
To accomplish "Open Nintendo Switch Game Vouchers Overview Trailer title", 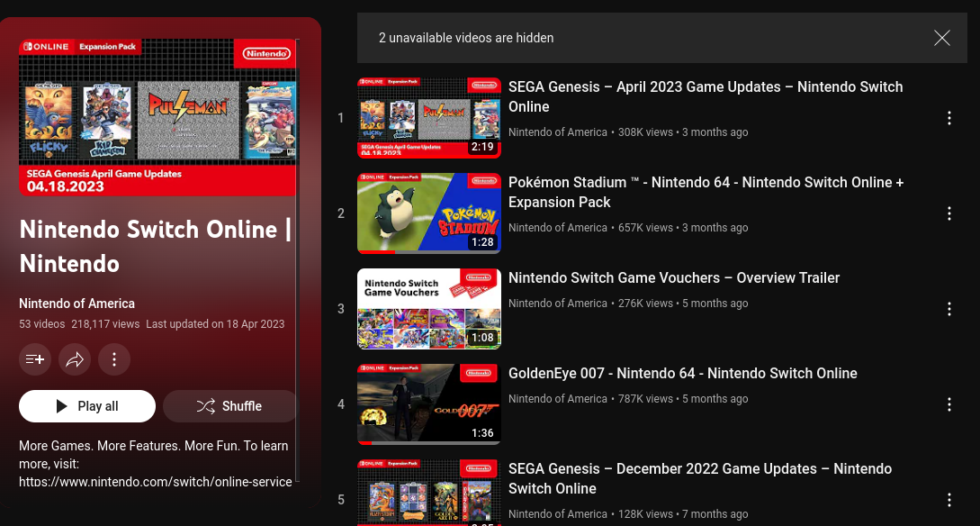I will click(674, 277).
